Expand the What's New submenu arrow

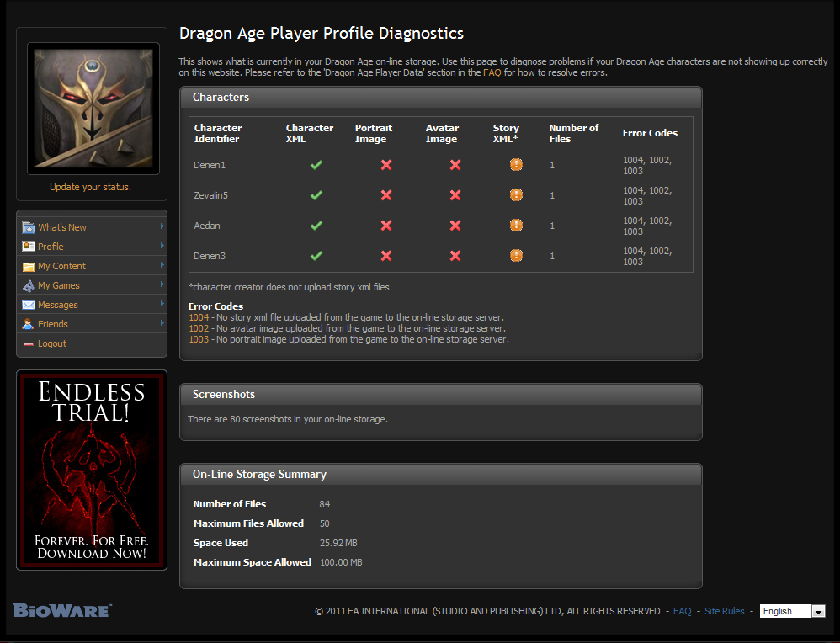(x=162, y=226)
